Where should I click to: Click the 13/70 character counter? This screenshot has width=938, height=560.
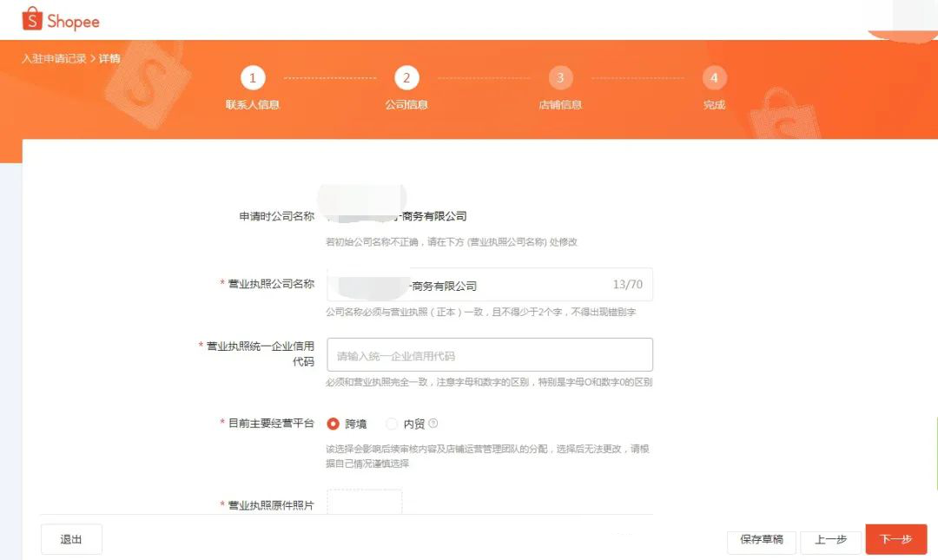pyautogui.click(x=628, y=285)
